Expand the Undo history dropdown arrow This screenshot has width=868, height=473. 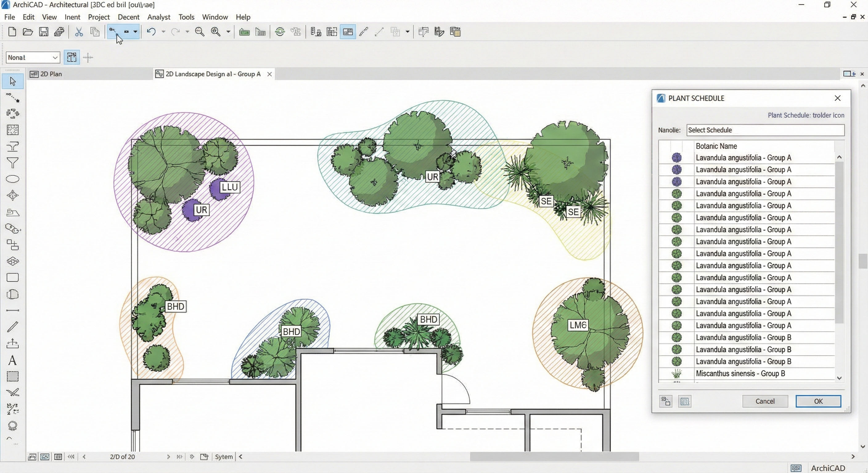[163, 32]
